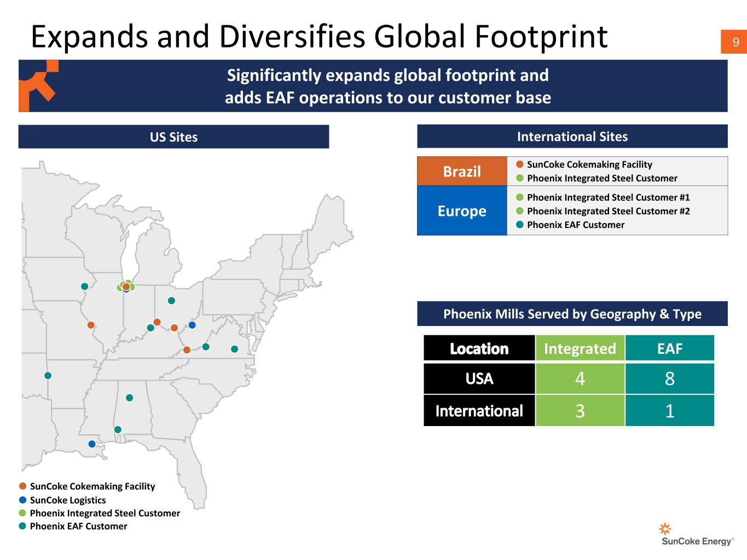Click the orange cokemaking dot in southwest Virginia

[187, 350]
